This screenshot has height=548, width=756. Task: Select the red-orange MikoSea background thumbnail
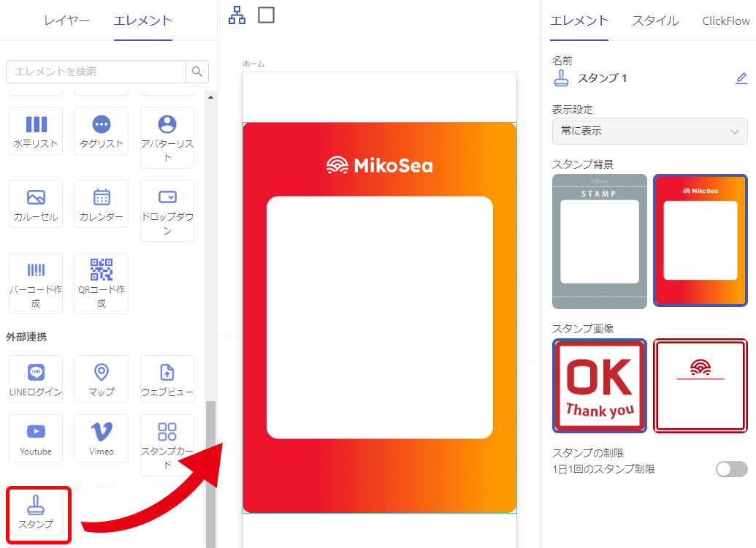click(700, 240)
